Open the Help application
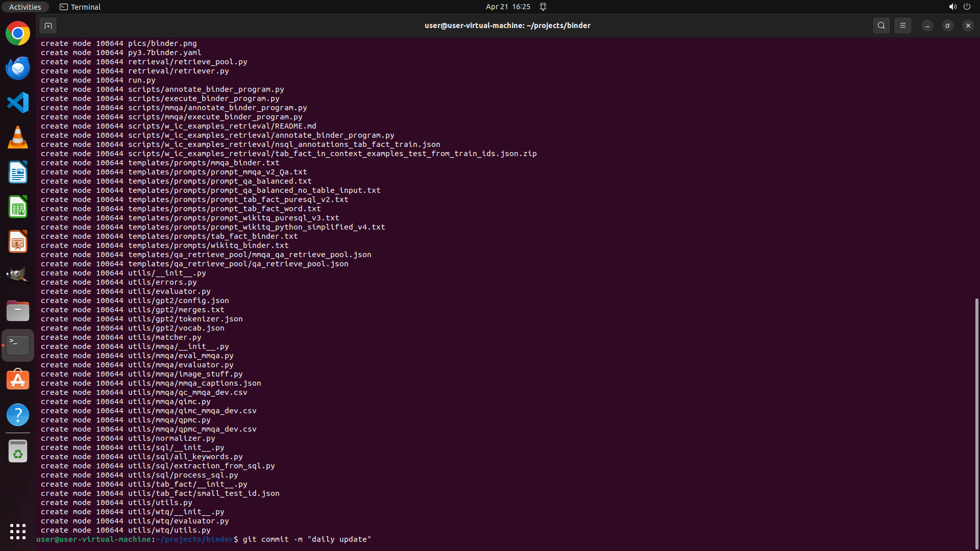 pyautogui.click(x=18, y=415)
